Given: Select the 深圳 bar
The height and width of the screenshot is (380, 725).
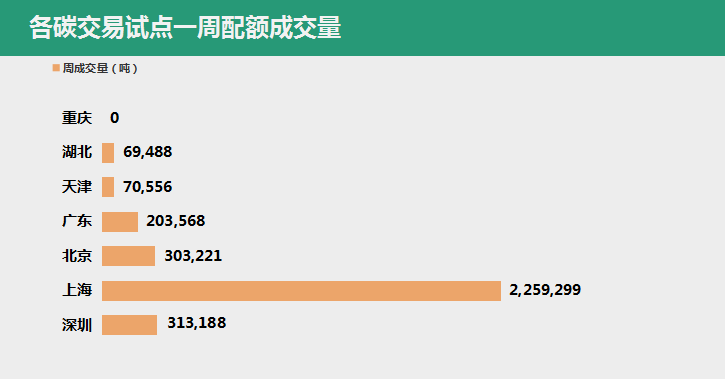Looking at the screenshot, I should [129, 325].
